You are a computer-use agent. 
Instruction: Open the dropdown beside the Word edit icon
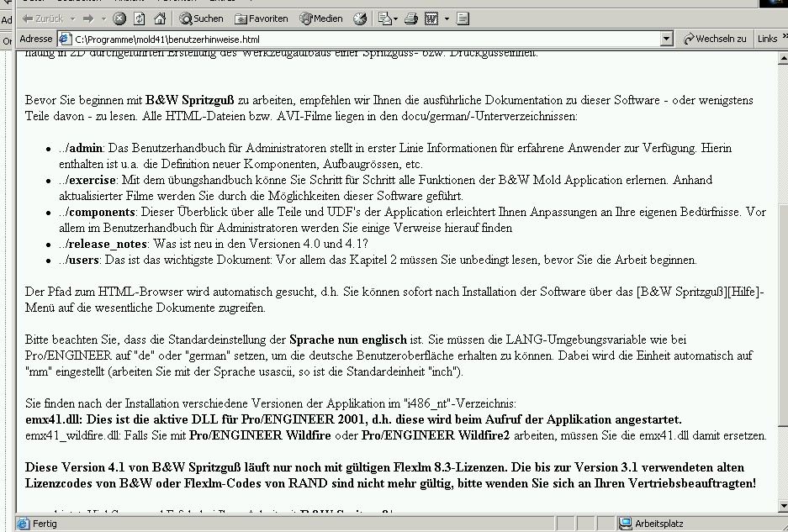[447, 19]
